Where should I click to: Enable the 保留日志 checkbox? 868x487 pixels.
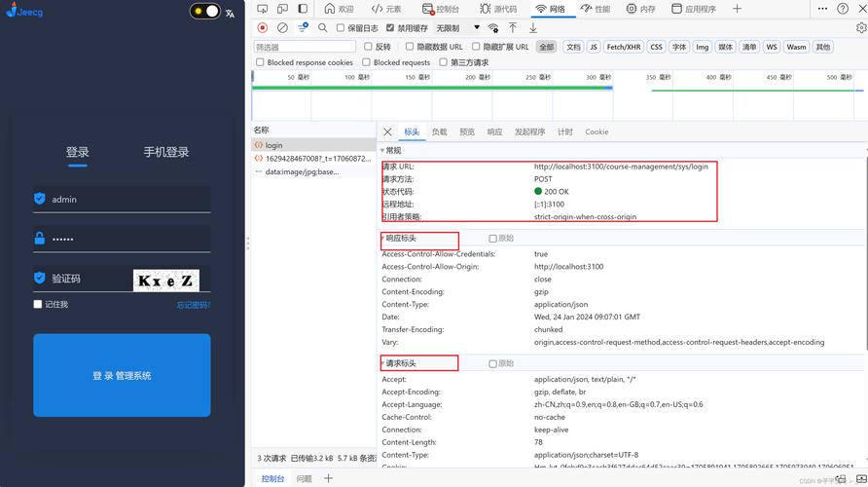(341, 28)
